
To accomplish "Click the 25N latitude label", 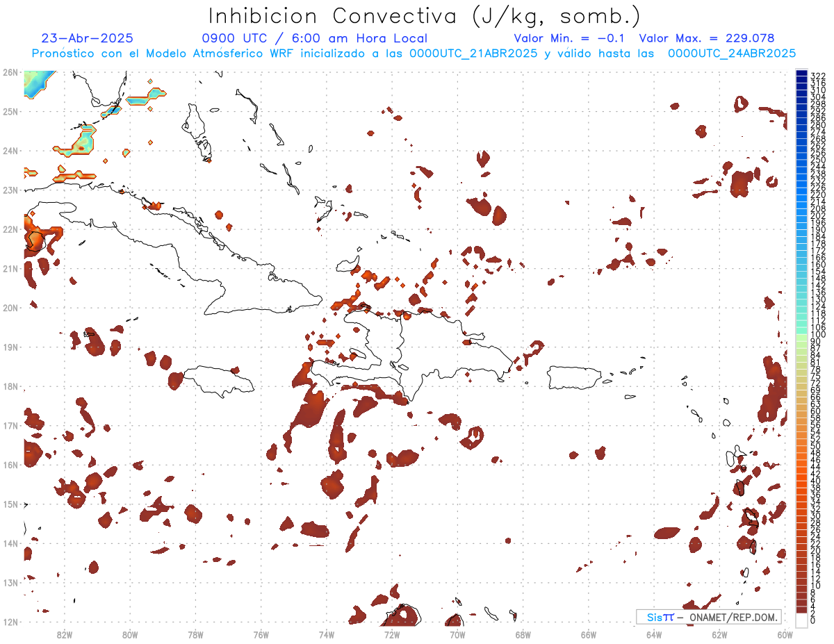I will (x=10, y=111).
